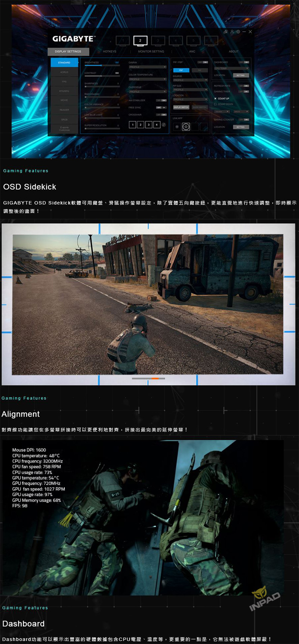The image size is (299, 644).
Task: Open the Gamma profile dropdown
Action: pyautogui.click(x=148, y=67)
